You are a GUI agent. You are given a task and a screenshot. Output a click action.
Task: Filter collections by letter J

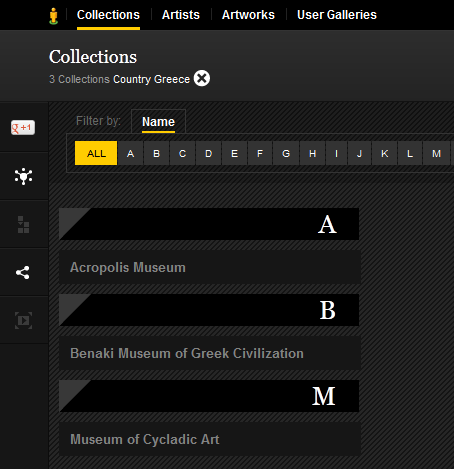[x=359, y=153]
